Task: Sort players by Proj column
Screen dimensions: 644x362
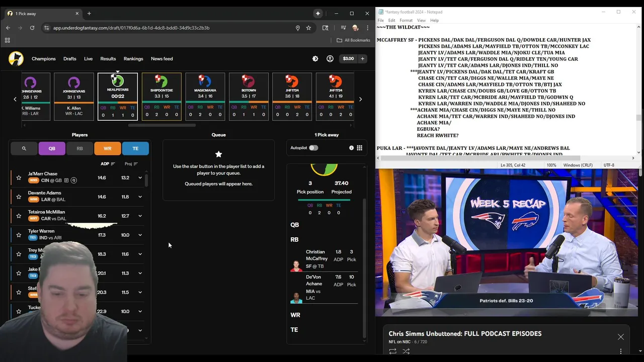Action: tap(131, 164)
